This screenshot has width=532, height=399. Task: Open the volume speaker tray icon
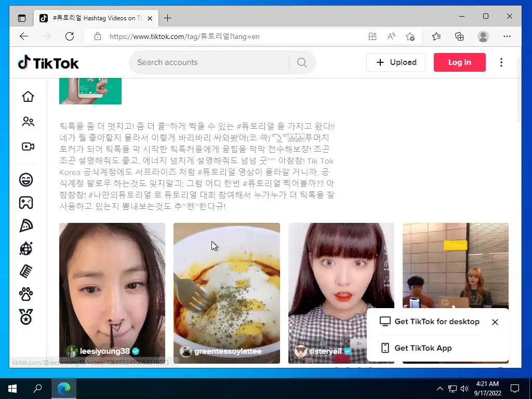[464, 389]
